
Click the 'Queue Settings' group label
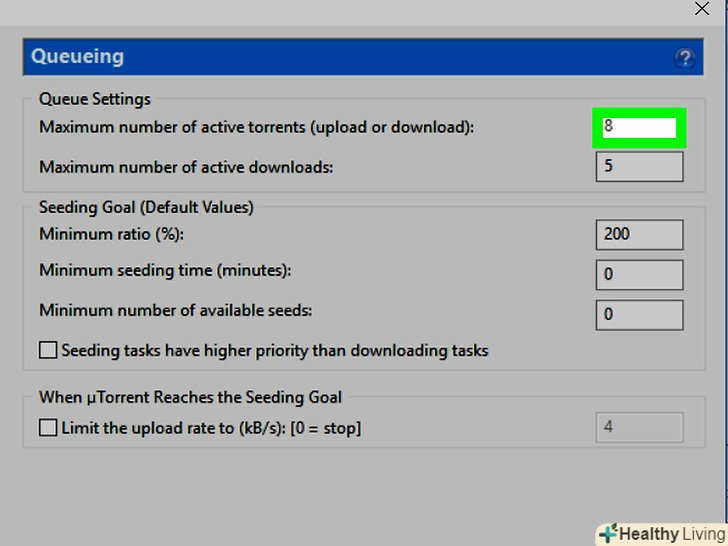(x=95, y=99)
